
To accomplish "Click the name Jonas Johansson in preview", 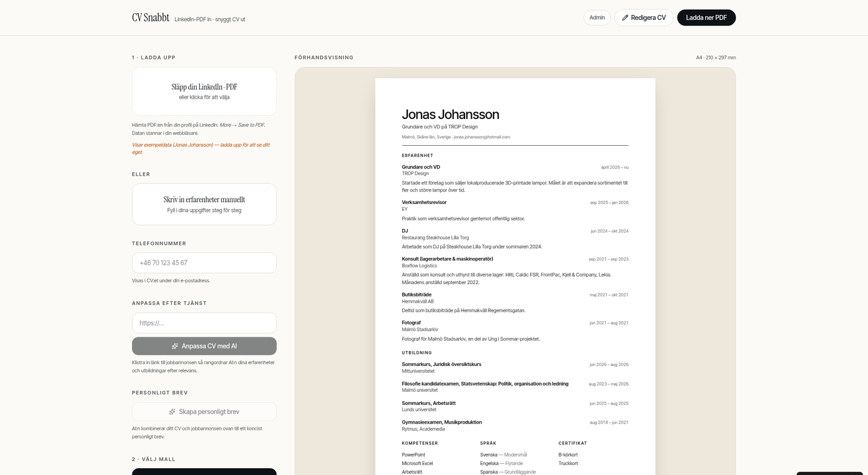I will 450,114.
